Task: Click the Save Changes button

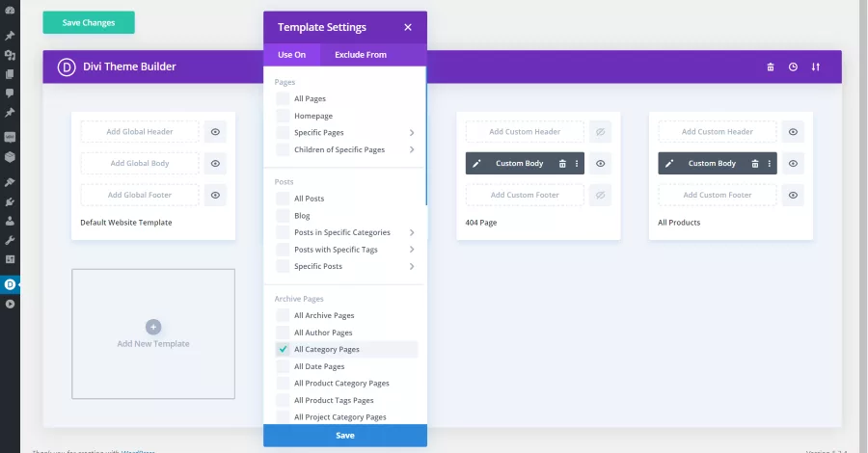Action: (x=89, y=23)
